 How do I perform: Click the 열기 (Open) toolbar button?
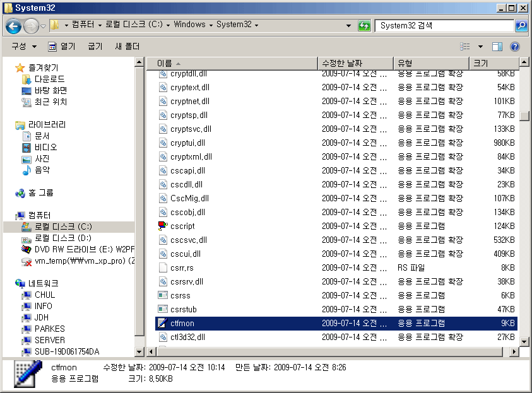[x=62, y=47]
